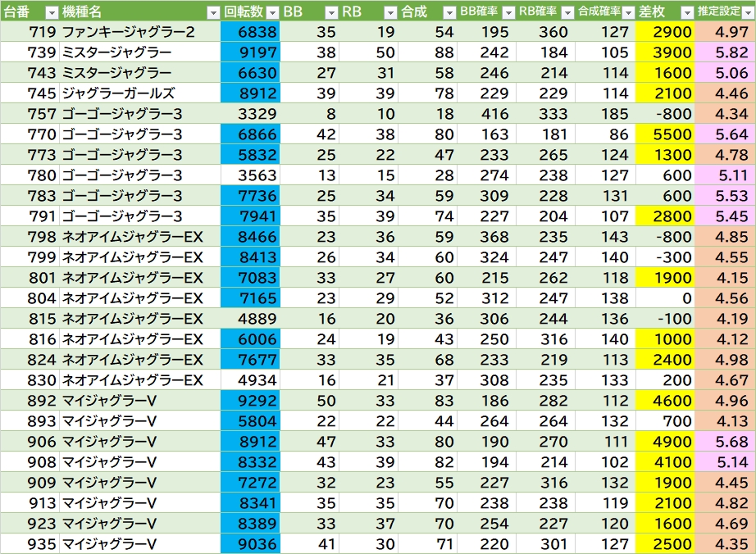756x554 pixels.
Task: Open the 推定設定 column filter dropdown
Action: (746, 12)
